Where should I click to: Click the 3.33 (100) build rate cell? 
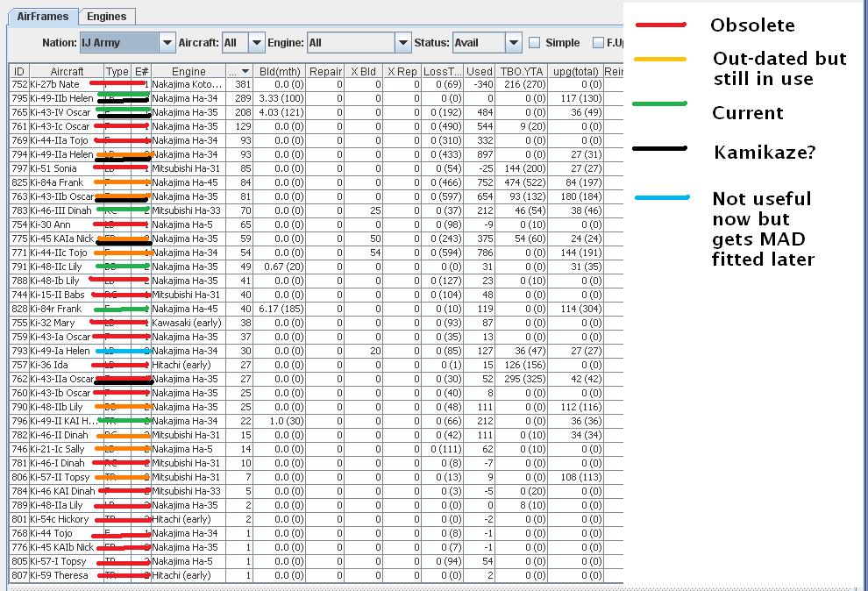(x=280, y=98)
